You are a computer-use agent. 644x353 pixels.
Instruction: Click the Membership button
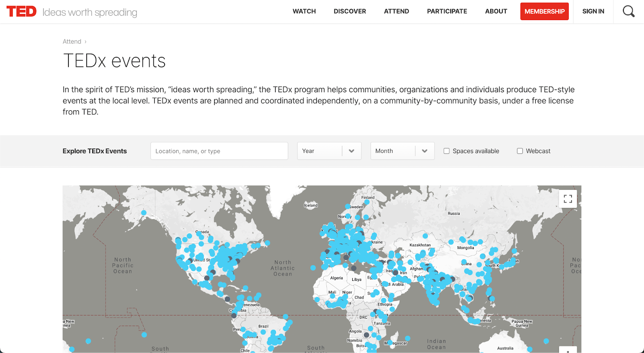[545, 11]
